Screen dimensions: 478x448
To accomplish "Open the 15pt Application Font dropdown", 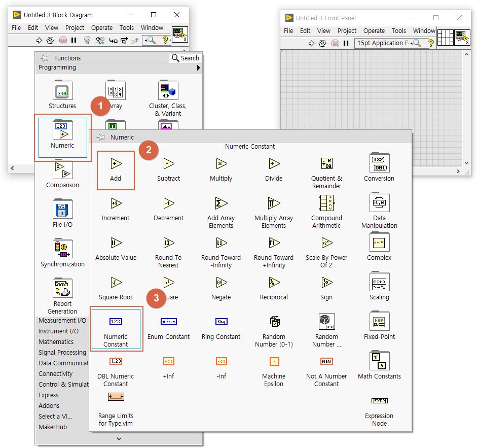I will pos(383,43).
